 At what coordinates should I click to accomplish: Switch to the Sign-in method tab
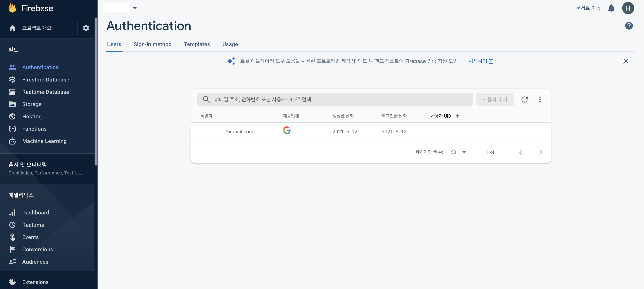click(152, 44)
